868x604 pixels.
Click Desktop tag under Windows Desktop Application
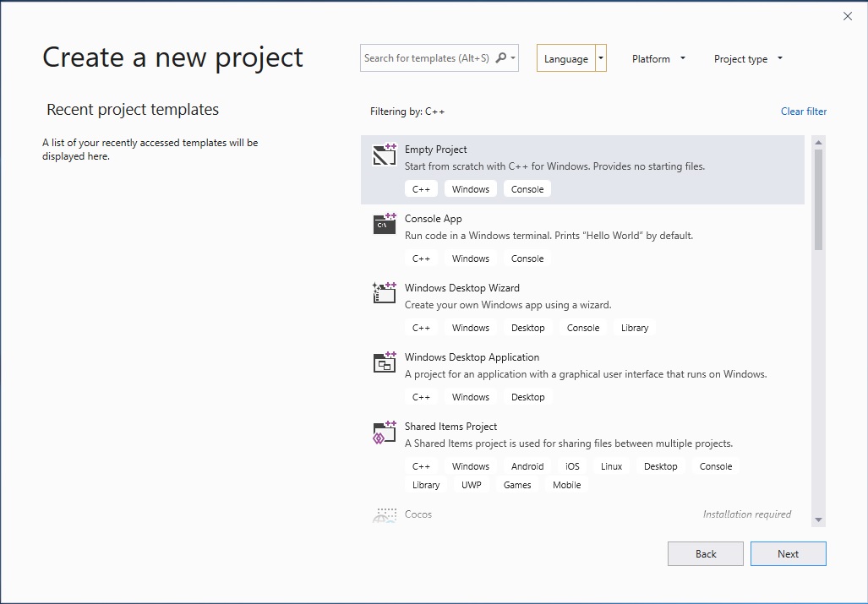527,397
